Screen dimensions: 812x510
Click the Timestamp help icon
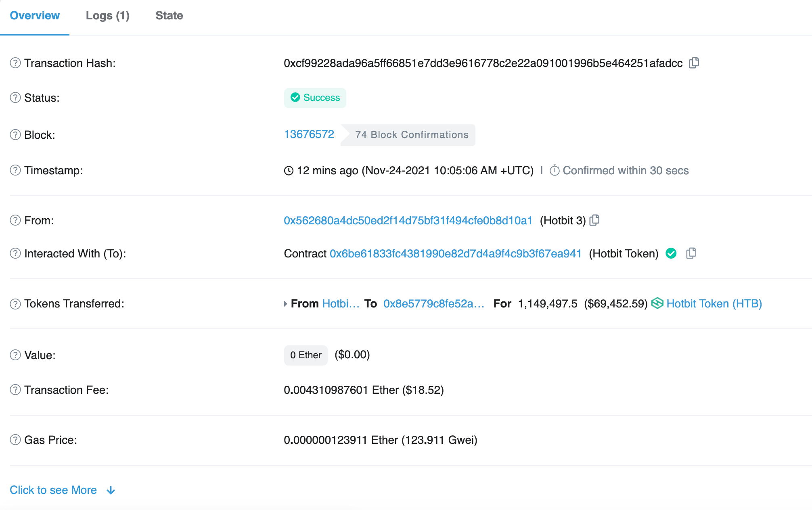coord(15,170)
